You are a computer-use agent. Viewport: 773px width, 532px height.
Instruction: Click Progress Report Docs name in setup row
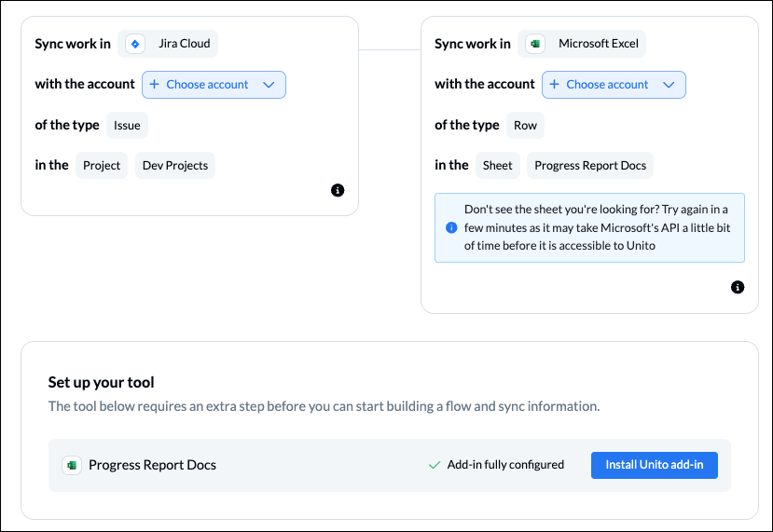click(152, 465)
